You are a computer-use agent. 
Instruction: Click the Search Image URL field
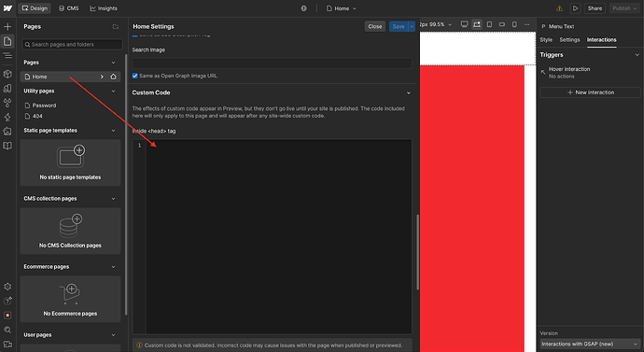coord(272,63)
